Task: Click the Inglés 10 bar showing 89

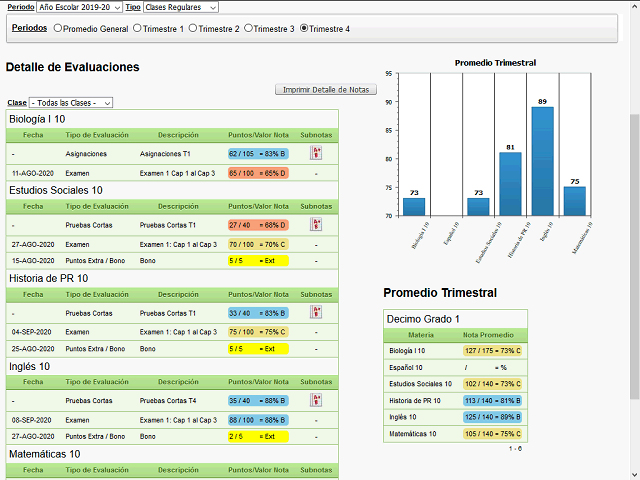Action: 542,161
